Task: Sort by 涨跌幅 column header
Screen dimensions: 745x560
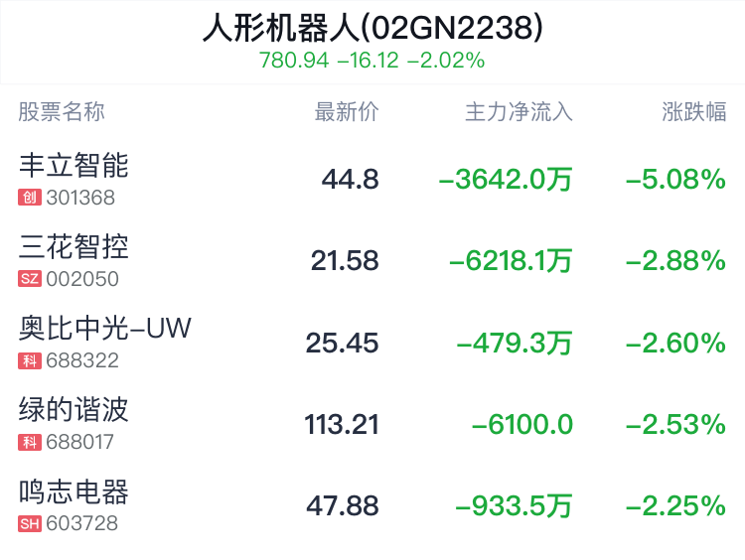Action: pos(693,112)
